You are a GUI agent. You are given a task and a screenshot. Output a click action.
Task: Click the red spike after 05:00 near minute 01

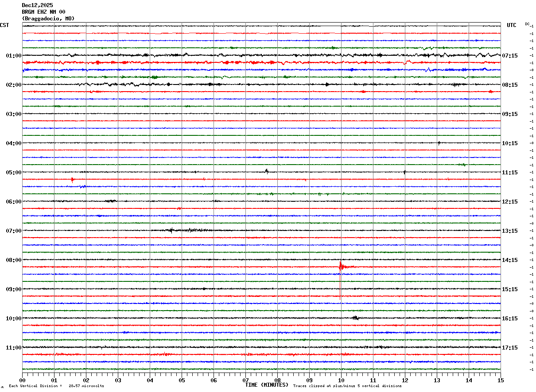(72, 180)
